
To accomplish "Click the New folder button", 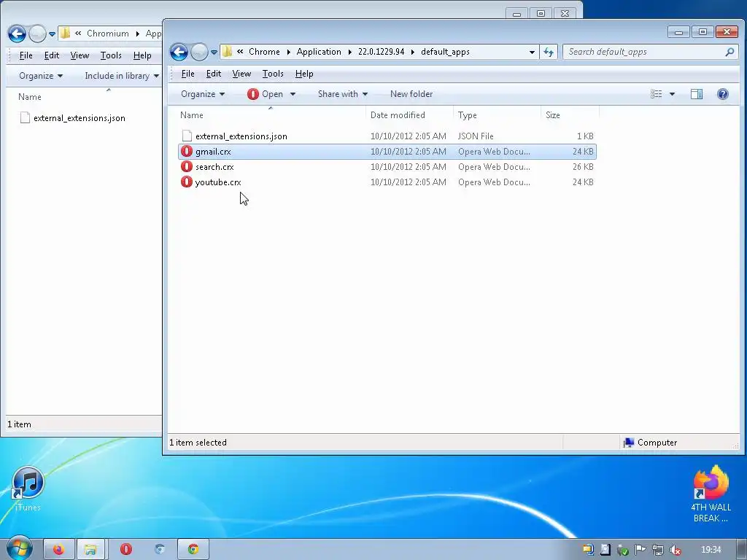I will (411, 94).
